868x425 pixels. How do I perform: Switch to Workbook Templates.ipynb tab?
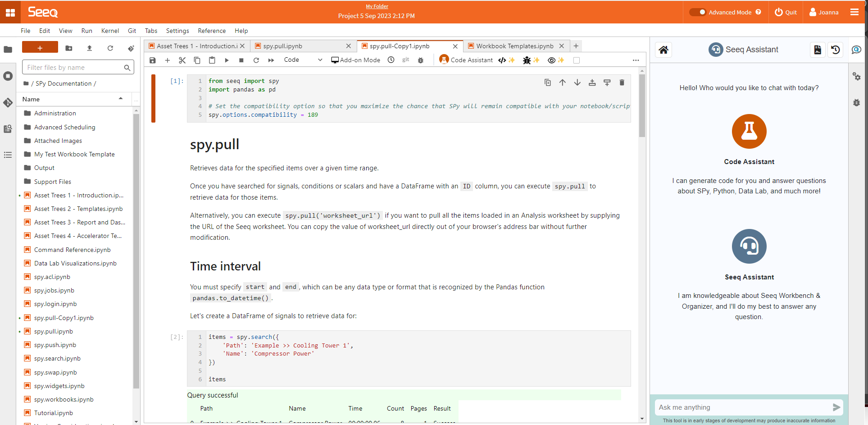[x=514, y=46]
